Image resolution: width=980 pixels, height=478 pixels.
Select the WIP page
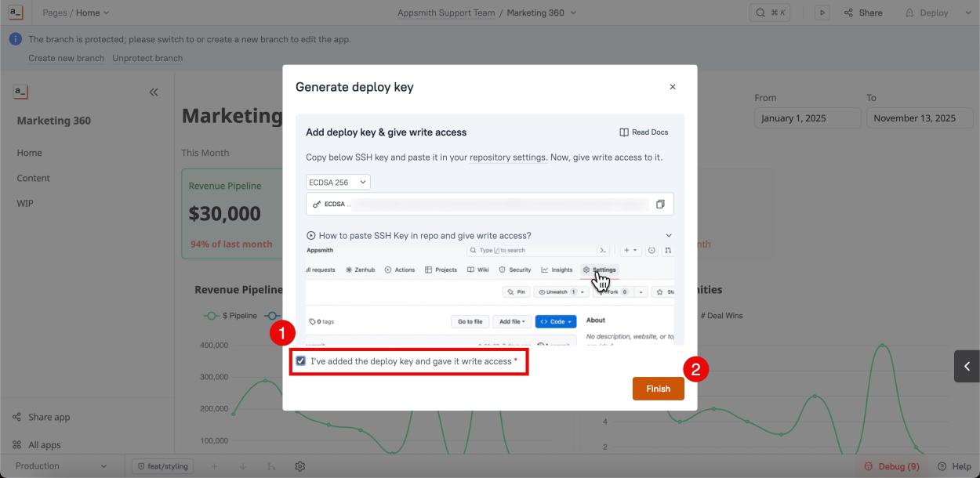25,202
